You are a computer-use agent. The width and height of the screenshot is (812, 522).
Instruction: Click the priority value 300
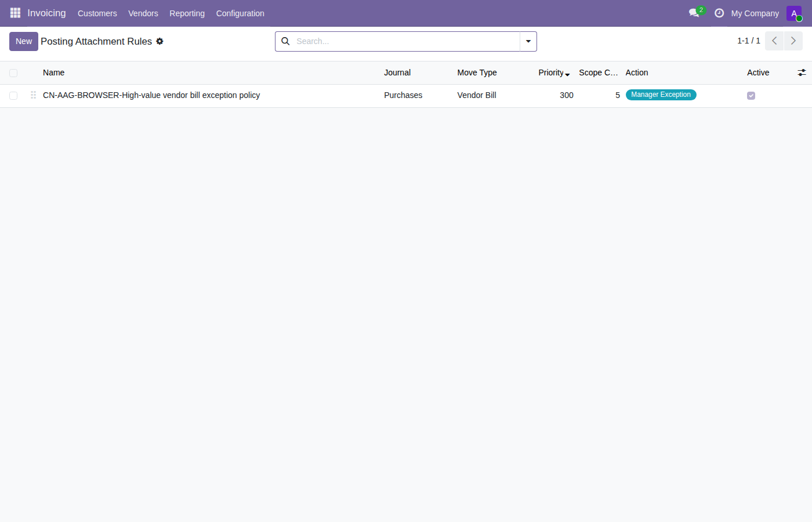(x=567, y=95)
